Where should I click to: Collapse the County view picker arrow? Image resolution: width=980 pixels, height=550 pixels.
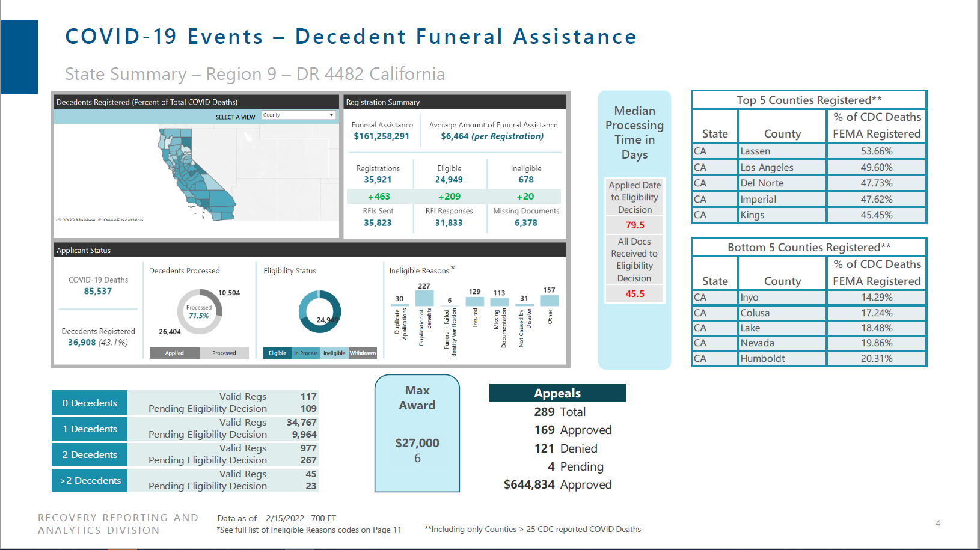[x=331, y=115]
